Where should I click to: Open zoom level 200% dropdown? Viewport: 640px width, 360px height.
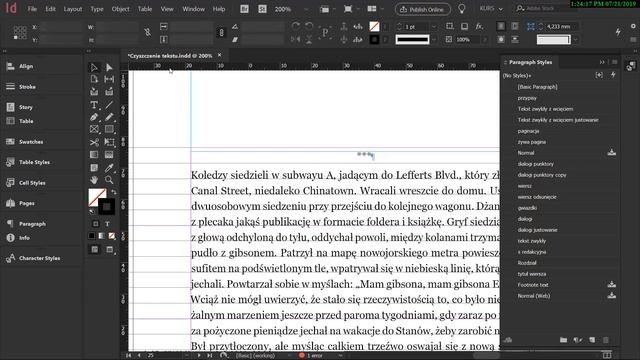[x=306, y=9]
